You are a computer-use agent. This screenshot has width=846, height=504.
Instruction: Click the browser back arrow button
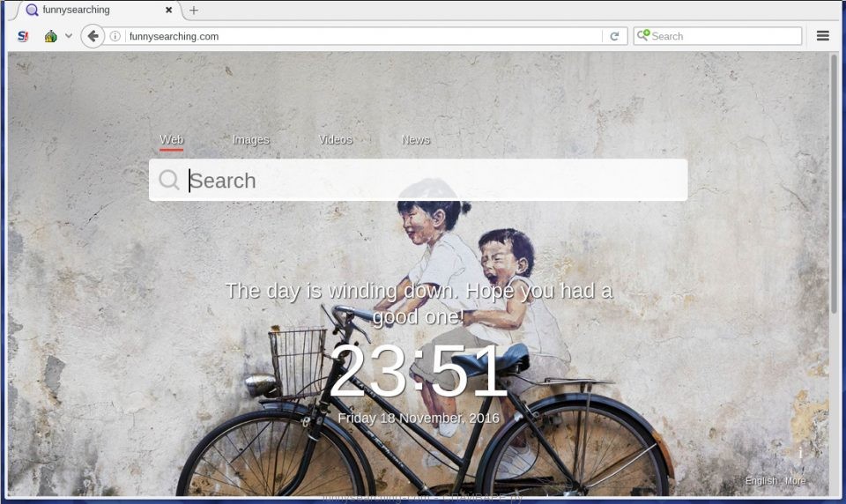(93, 36)
